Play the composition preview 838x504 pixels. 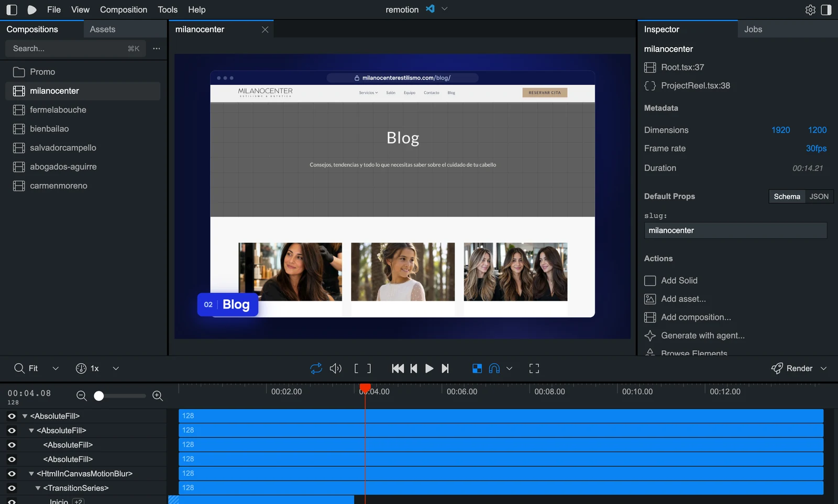click(x=429, y=368)
